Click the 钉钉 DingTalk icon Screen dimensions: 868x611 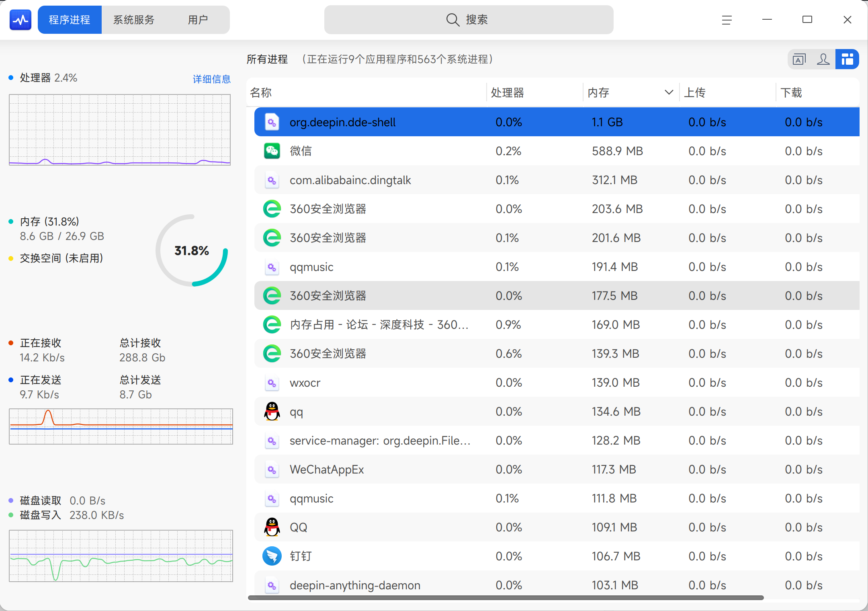point(272,556)
